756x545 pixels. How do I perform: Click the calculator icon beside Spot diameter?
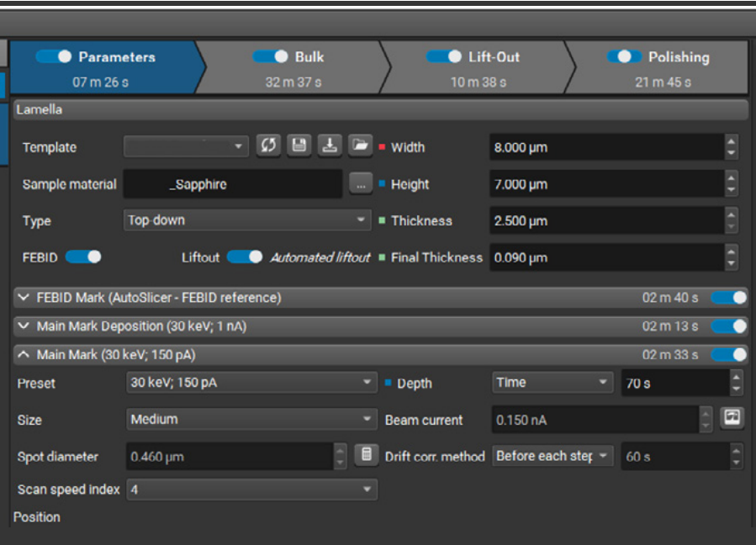point(366,456)
